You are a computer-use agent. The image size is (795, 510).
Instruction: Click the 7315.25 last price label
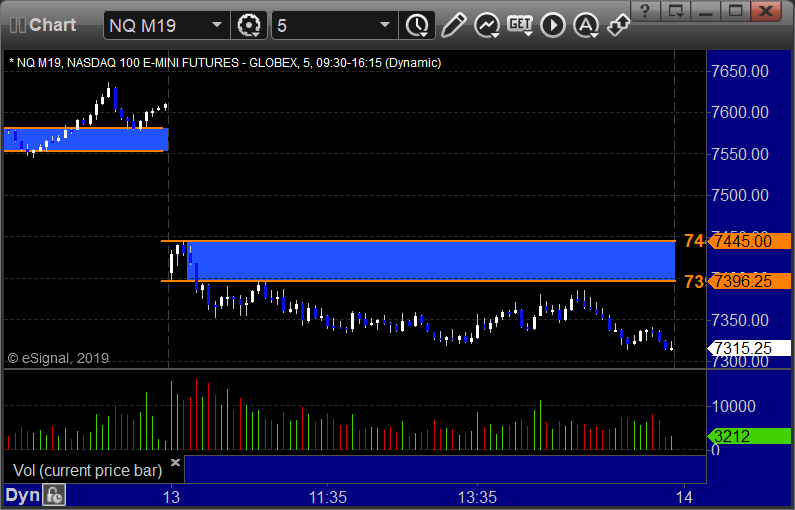(748, 348)
